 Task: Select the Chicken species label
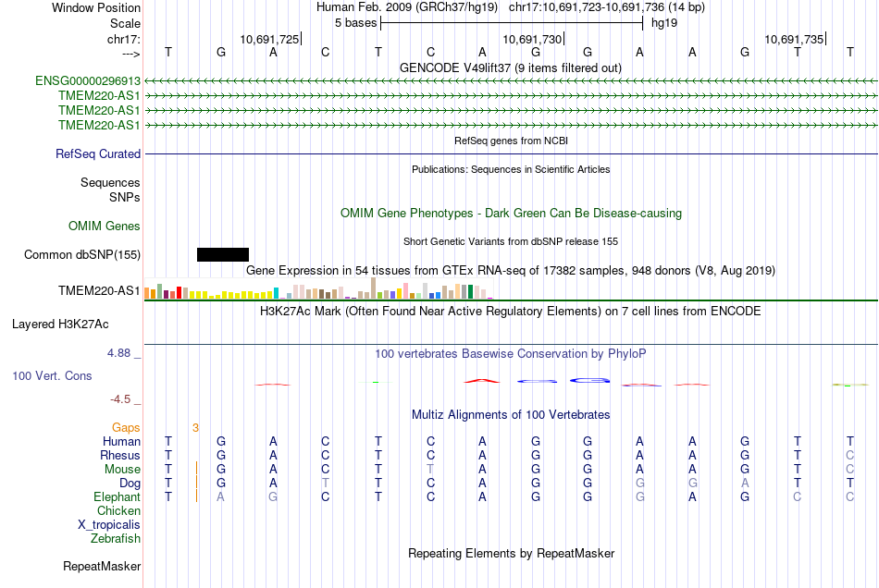click(118, 510)
